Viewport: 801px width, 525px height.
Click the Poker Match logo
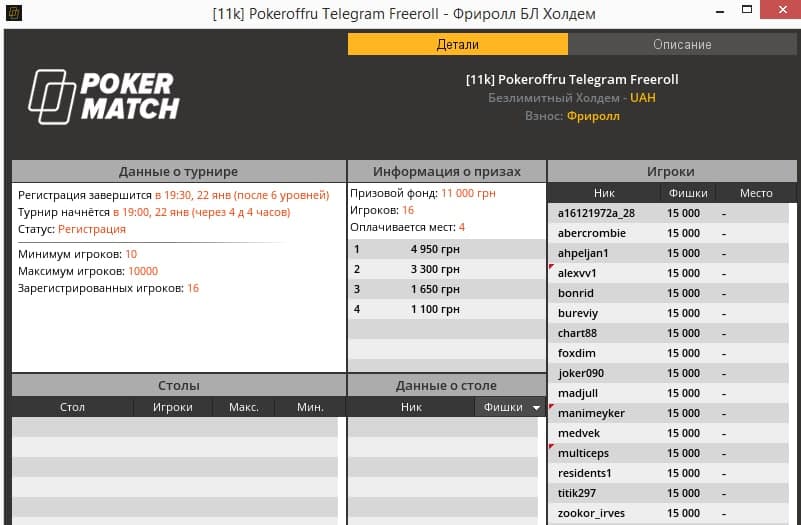click(x=104, y=97)
